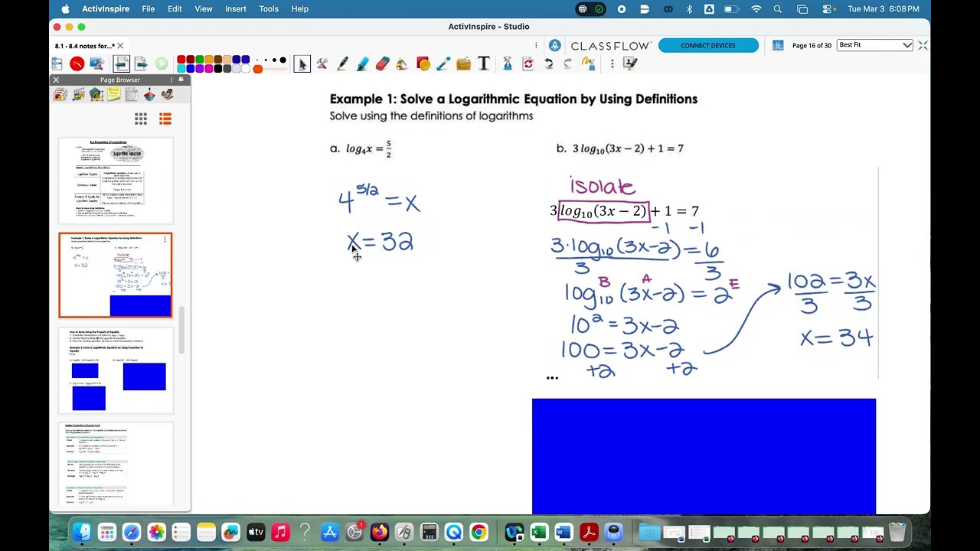Open the Best Fit zoom dropdown
This screenshot has height=551, width=980.
click(875, 45)
